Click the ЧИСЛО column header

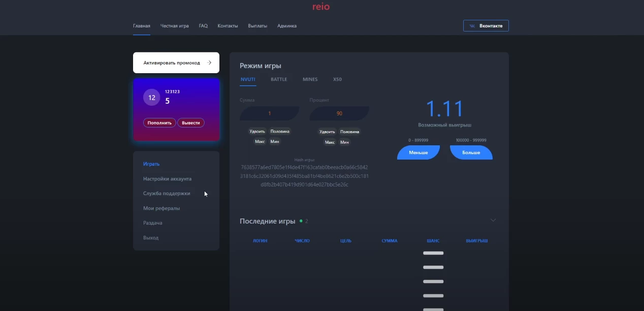302,240
